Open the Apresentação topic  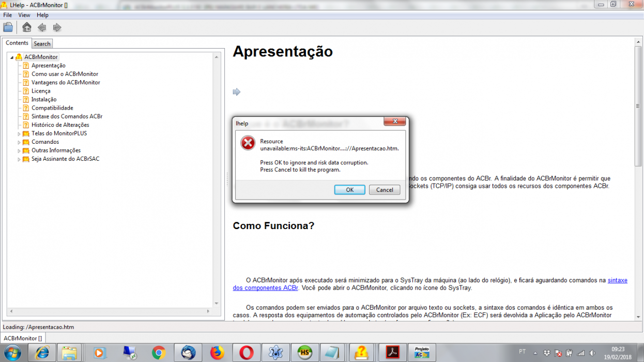click(x=49, y=66)
